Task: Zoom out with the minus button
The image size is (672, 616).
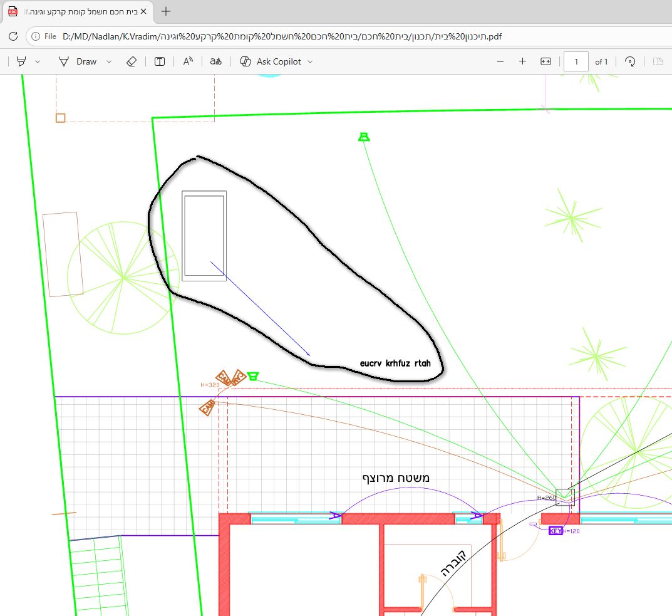Action: pyautogui.click(x=500, y=61)
